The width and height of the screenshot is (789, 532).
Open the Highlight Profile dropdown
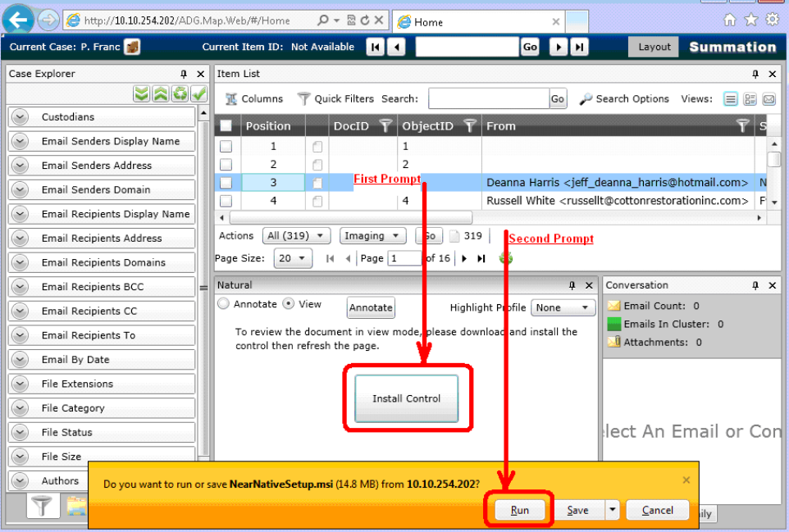(x=563, y=307)
